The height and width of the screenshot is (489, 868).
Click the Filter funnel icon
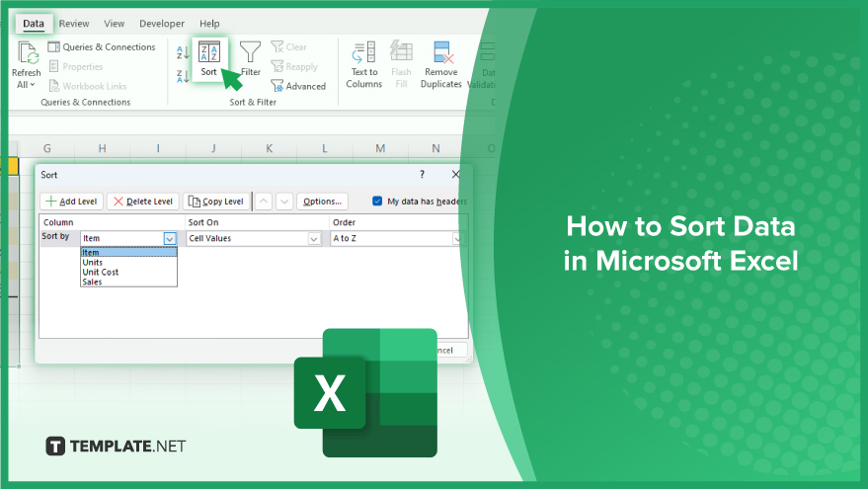point(250,52)
